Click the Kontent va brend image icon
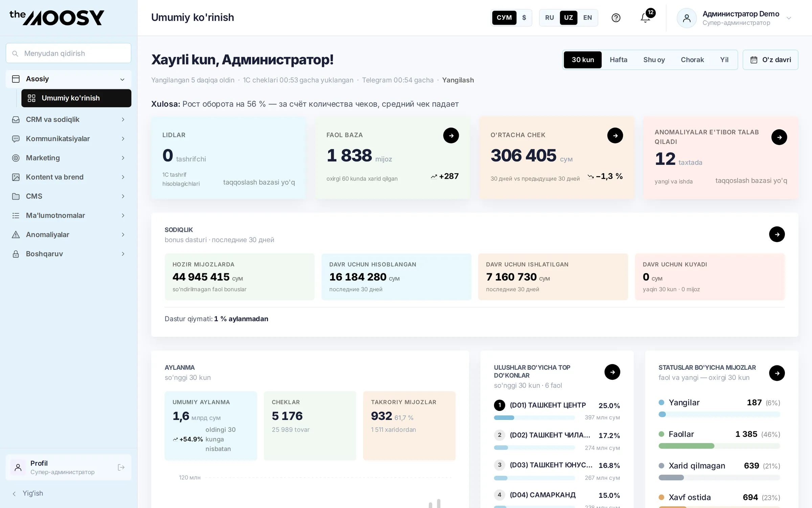This screenshot has width=812, height=508. pyautogui.click(x=16, y=177)
